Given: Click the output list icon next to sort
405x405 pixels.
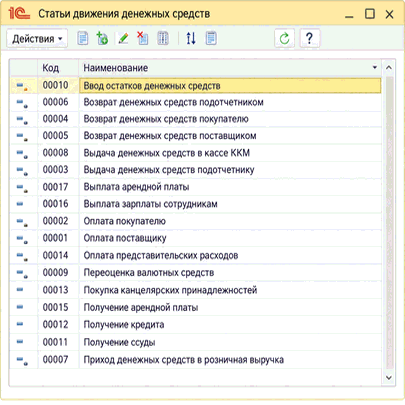Looking at the screenshot, I should pos(211,38).
